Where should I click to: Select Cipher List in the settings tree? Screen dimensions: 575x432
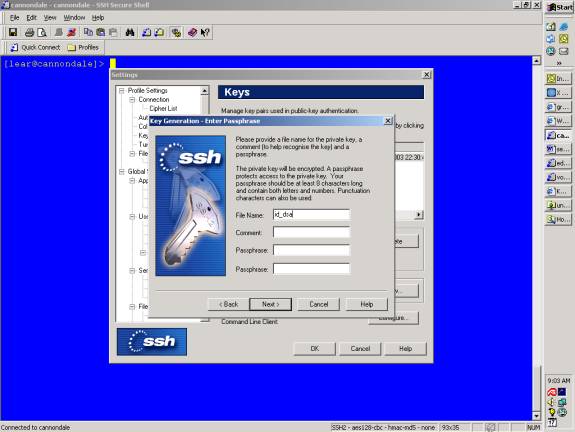[163, 109]
